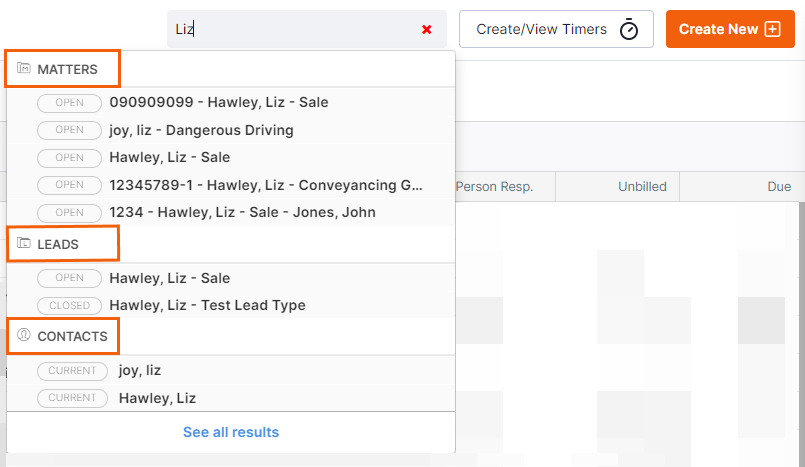
Task: Click the LEADS section heading
Action: coord(58,244)
